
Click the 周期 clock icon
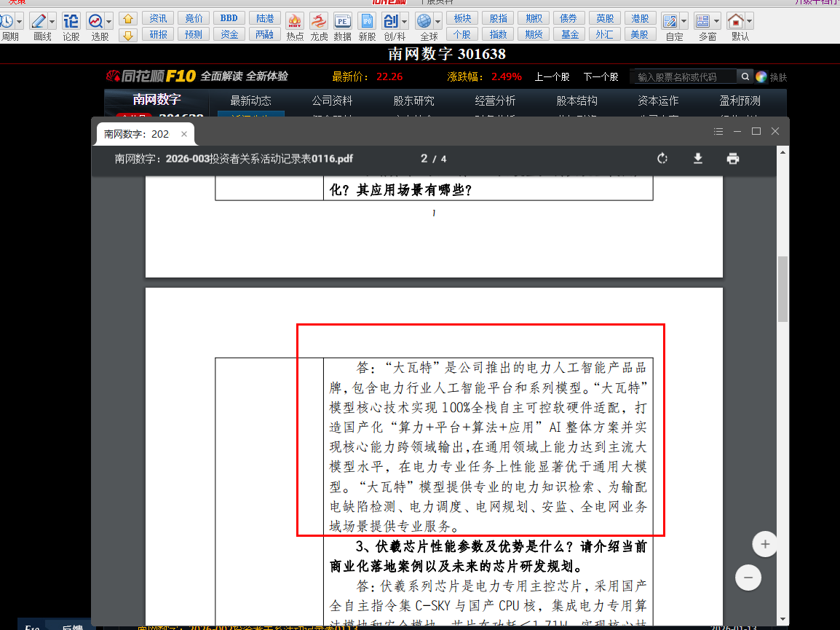tap(7, 21)
